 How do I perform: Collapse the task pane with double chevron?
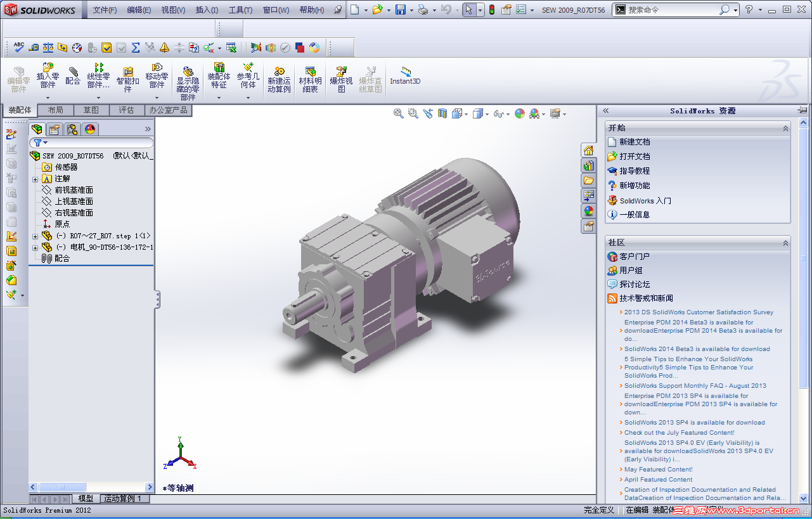click(606, 110)
